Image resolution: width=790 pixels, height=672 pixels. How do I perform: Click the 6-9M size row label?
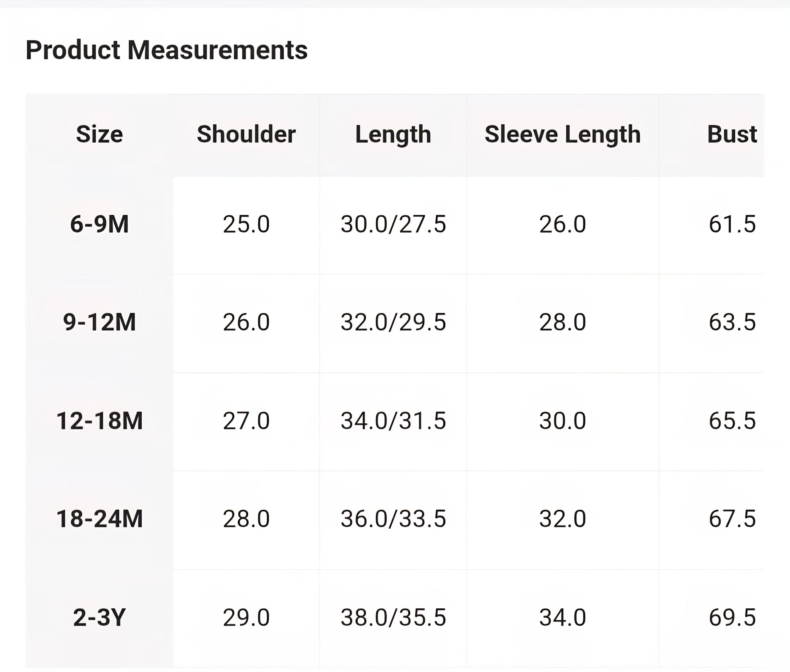[x=99, y=224]
